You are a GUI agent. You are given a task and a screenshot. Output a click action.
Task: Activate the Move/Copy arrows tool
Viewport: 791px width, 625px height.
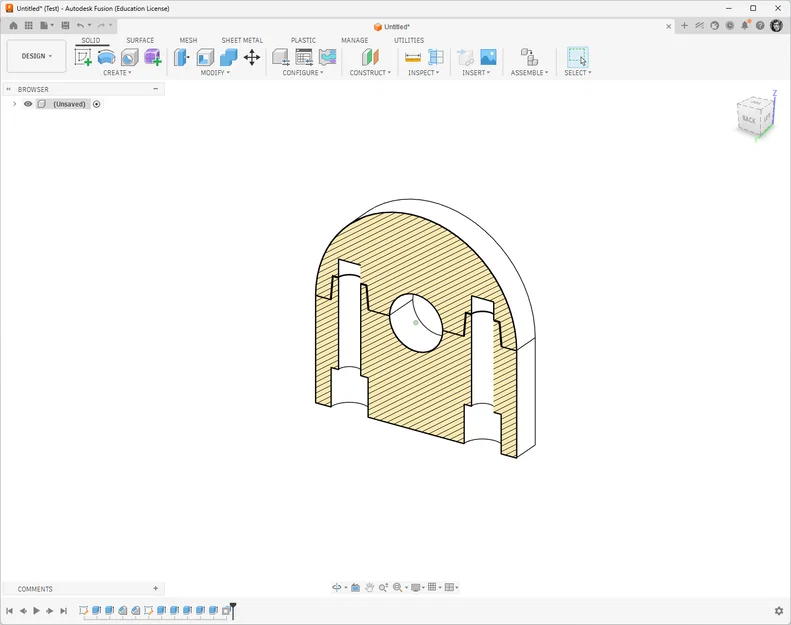pos(252,57)
